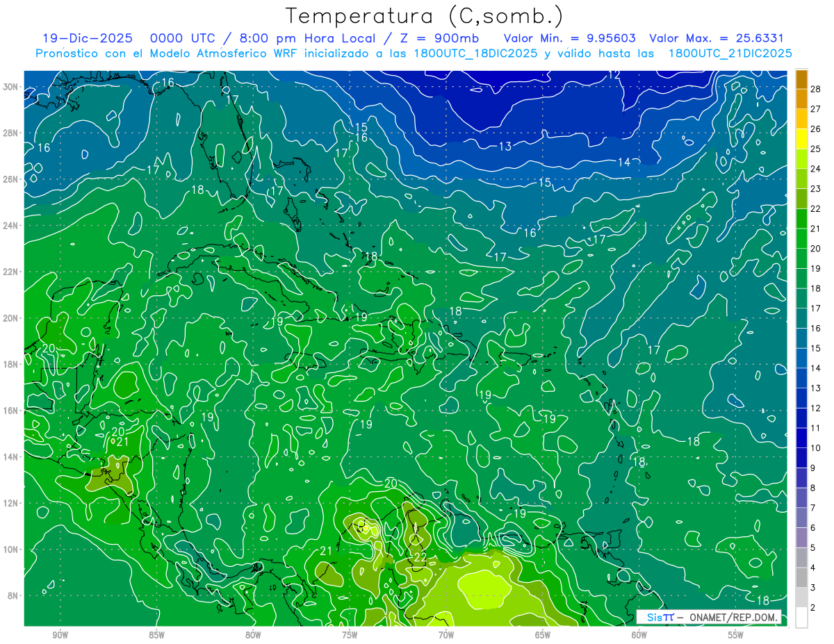This screenshot has height=644, width=834.
Task: Click "1800UTC_21DIC2025" valid-until time text
Action: click(730, 53)
